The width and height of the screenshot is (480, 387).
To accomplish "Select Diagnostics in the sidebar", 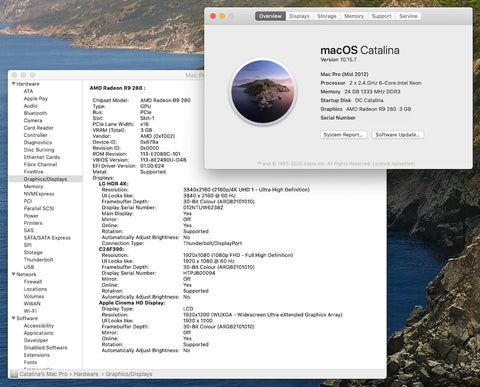I will pyautogui.click(x=38, y=142).
